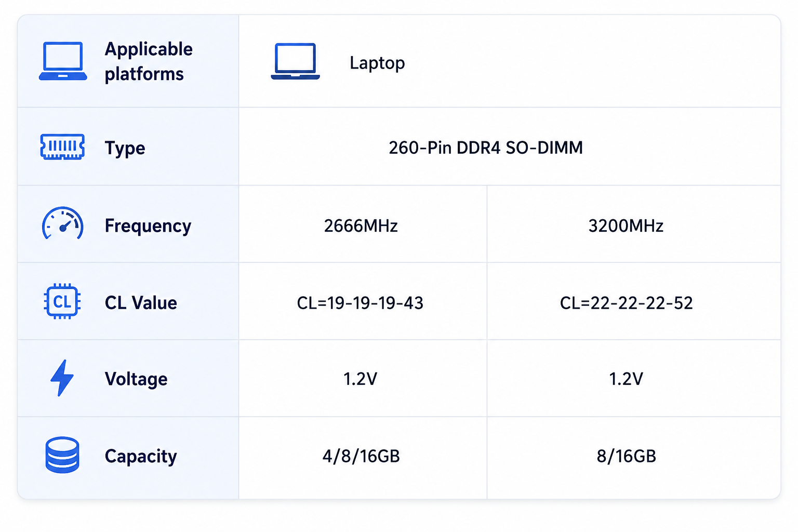This screenshot has width=798, height=532.
Task: Click the laptop icon next to Laptop value
Action: (295, 61)
